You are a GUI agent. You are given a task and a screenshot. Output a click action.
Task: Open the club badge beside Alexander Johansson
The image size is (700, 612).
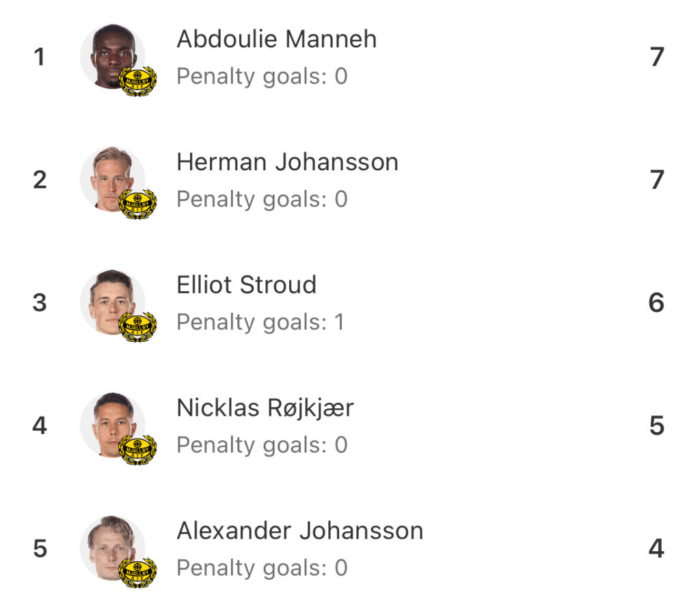(137, 573)
